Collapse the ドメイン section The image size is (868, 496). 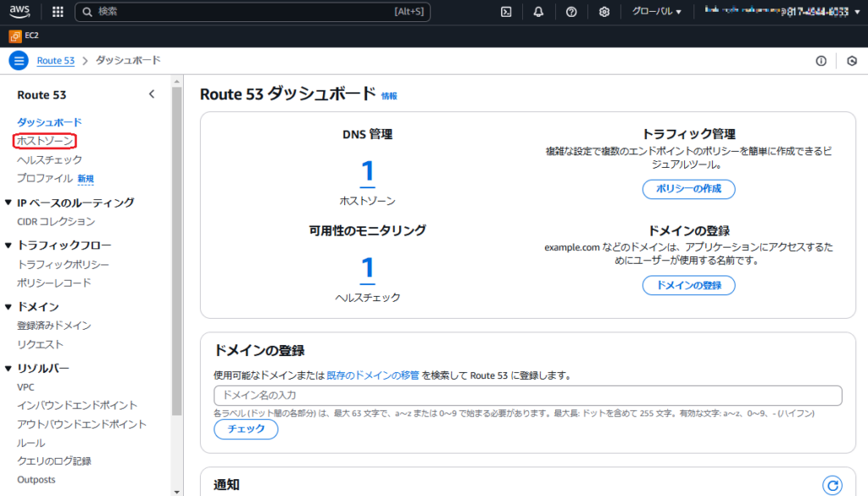point(8,307)
